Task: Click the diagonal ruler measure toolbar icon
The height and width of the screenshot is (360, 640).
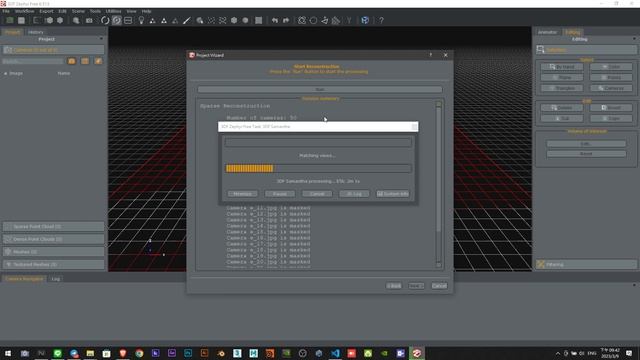Action: (187, 20)
